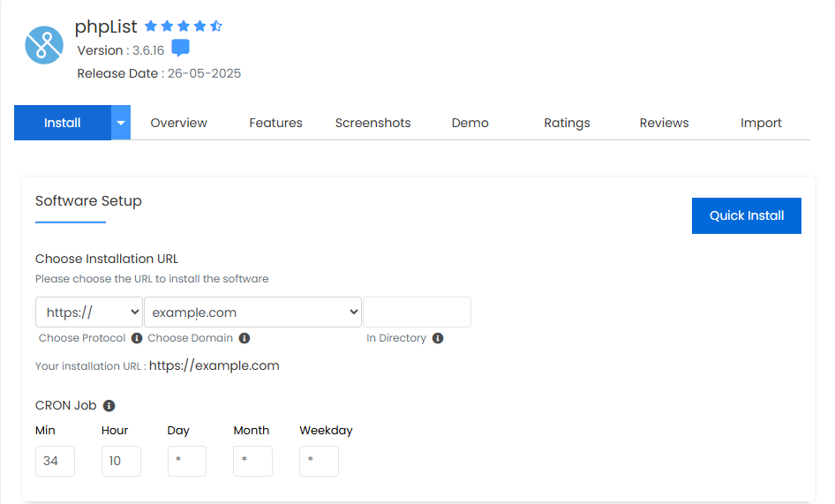
Task: Open CRON Job info icon
Action: pos(109,406)
